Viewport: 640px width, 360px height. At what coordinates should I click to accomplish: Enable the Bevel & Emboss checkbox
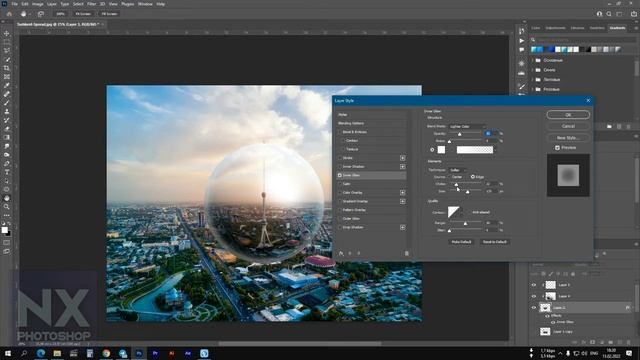[x=340, y=132]
